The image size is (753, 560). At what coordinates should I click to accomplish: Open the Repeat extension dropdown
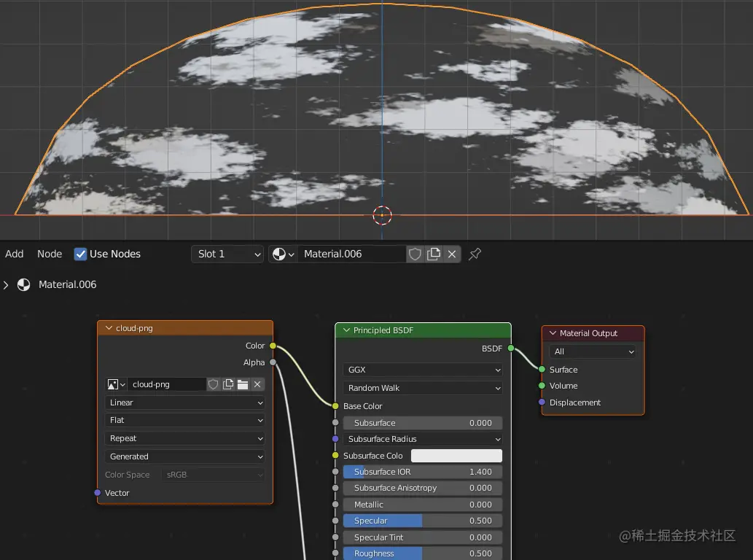(185, 438)
